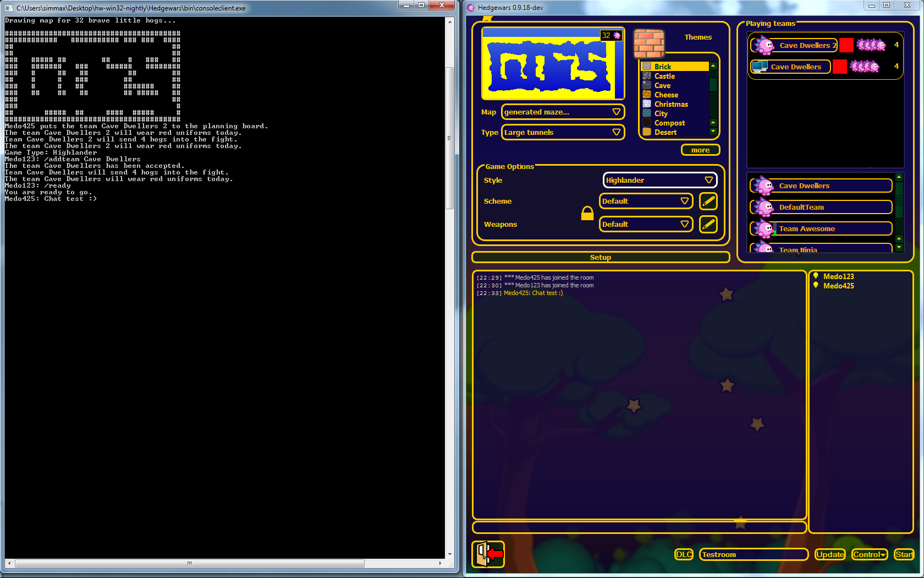The width and height of the screenshot is (924, 578).
Task: Change red color of Cave Dwellers 2
Action: [846, 45]
